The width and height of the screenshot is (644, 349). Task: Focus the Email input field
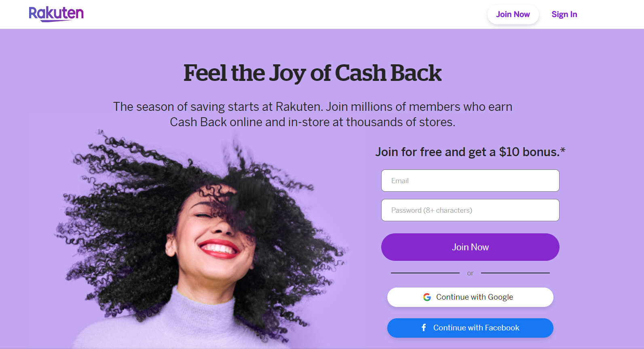(x=470, y=181)
